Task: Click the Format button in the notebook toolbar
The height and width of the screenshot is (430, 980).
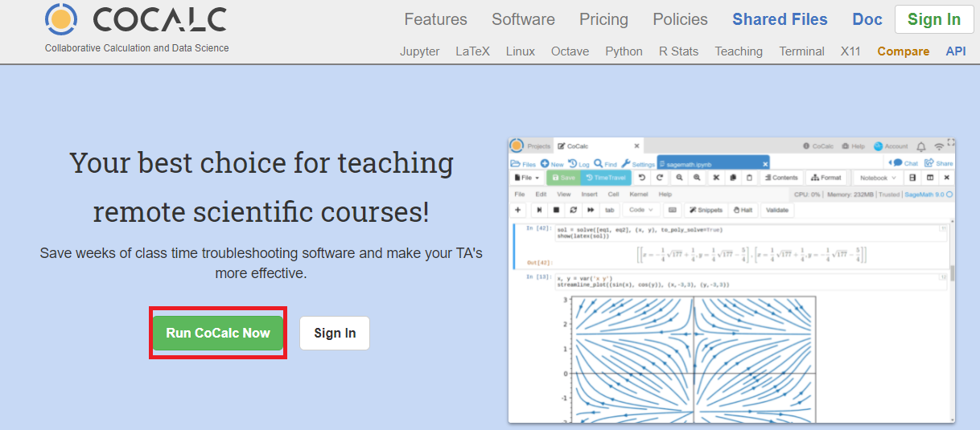Action: (x=826, y=178)
